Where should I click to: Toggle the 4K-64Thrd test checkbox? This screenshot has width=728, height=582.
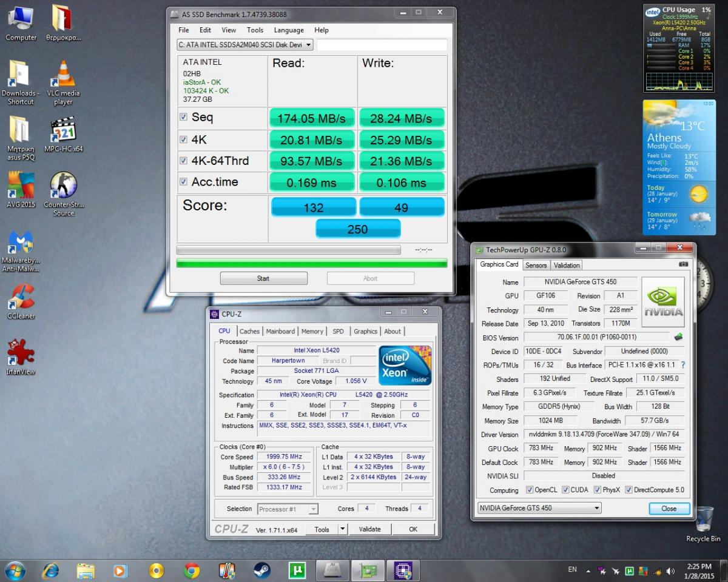pos(184,161)
